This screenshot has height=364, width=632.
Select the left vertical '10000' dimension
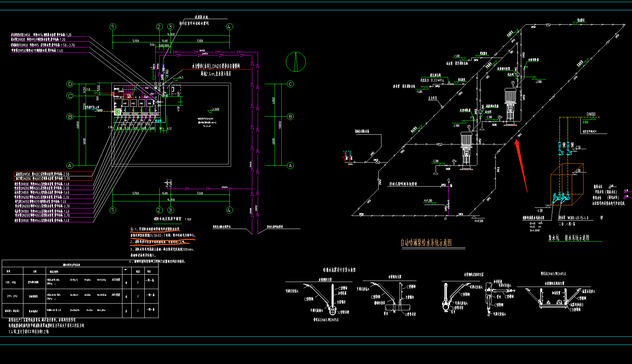[78, 125]
